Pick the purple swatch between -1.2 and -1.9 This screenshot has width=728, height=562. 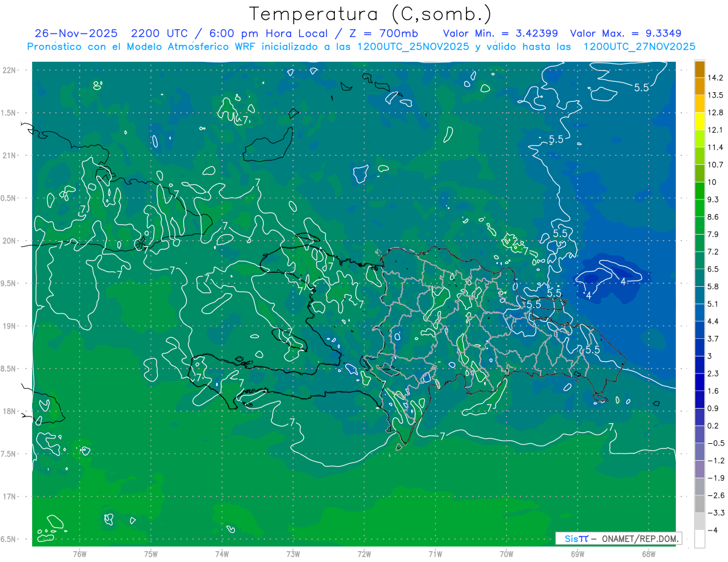[x=699, y=469]
